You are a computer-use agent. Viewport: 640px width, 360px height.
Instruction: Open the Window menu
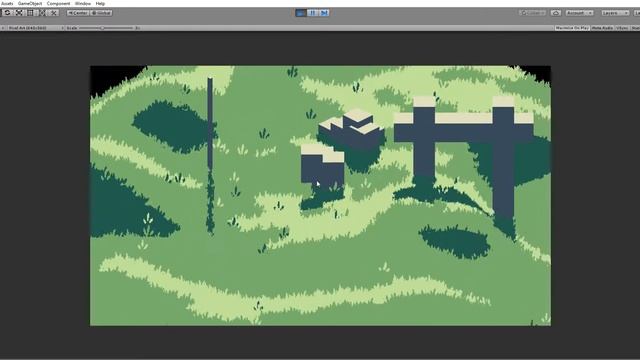[x=83, y=3]
